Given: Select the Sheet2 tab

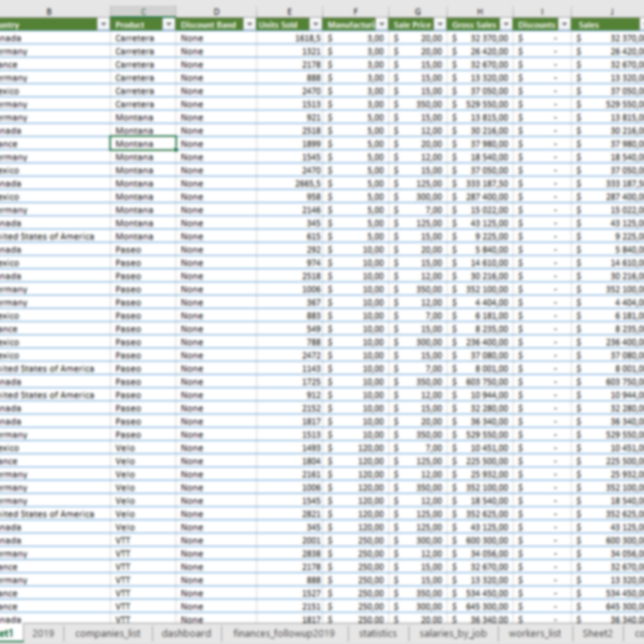Looking at the screenshot, I should tap(597, 633).
